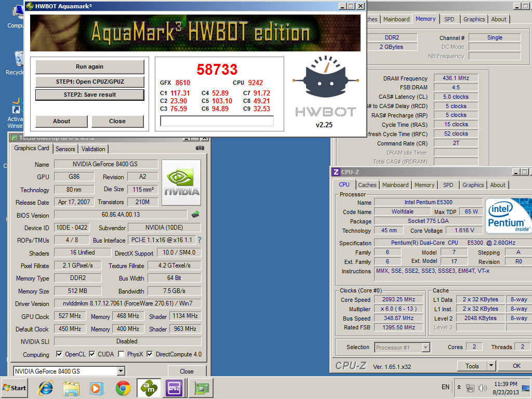Switch to the Validation tab in GPU-Z

94,149
